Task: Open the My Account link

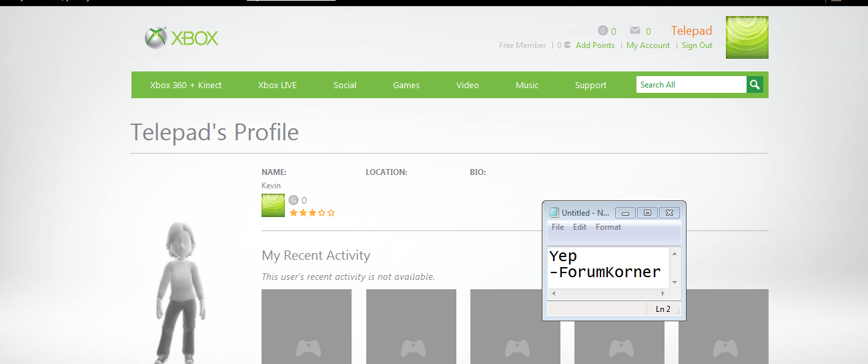Action: coord(648,45)
